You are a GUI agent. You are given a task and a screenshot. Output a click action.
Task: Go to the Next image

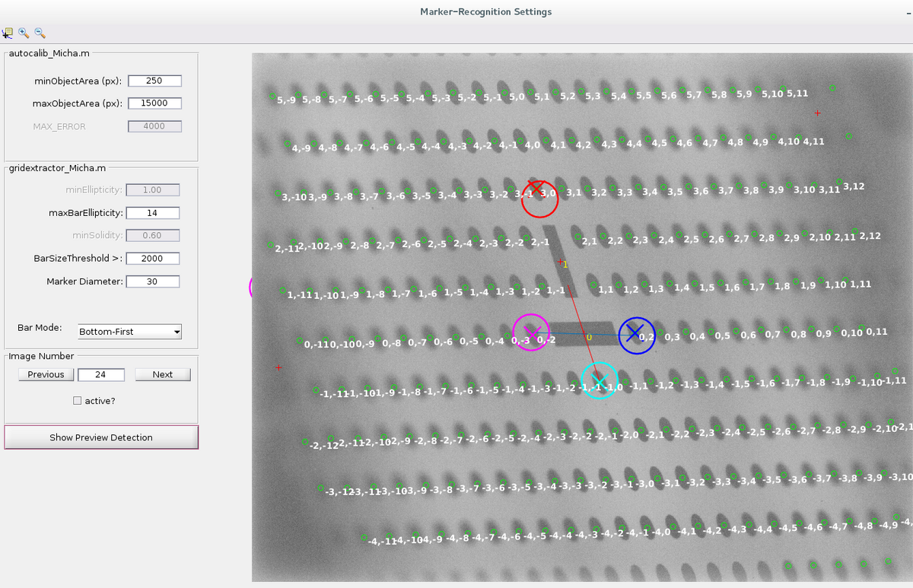(x=162, y=374)
